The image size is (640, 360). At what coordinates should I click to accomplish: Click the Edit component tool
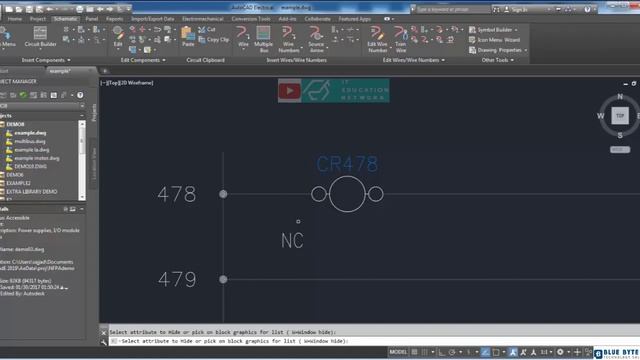click(x=118, y=37)
